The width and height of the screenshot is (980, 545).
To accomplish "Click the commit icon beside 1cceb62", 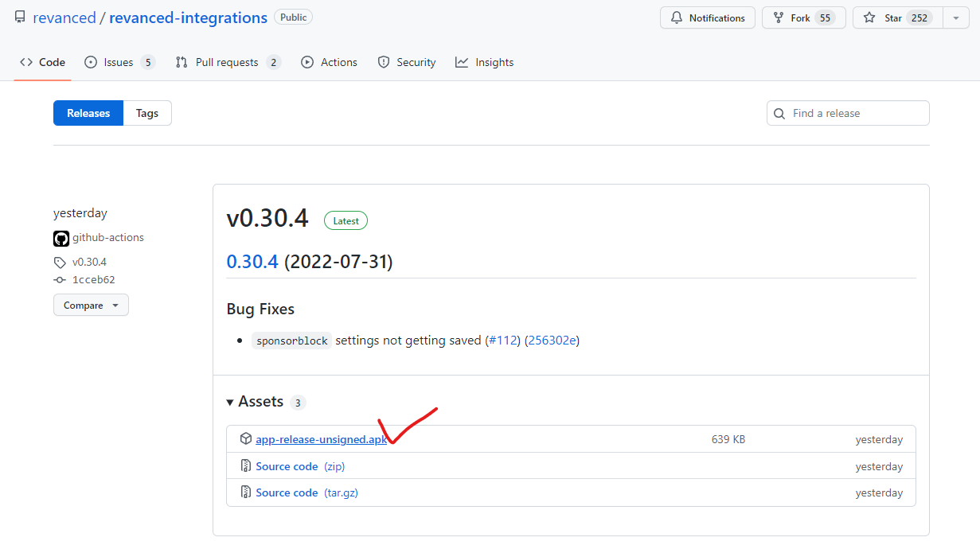I will [60, 280].
